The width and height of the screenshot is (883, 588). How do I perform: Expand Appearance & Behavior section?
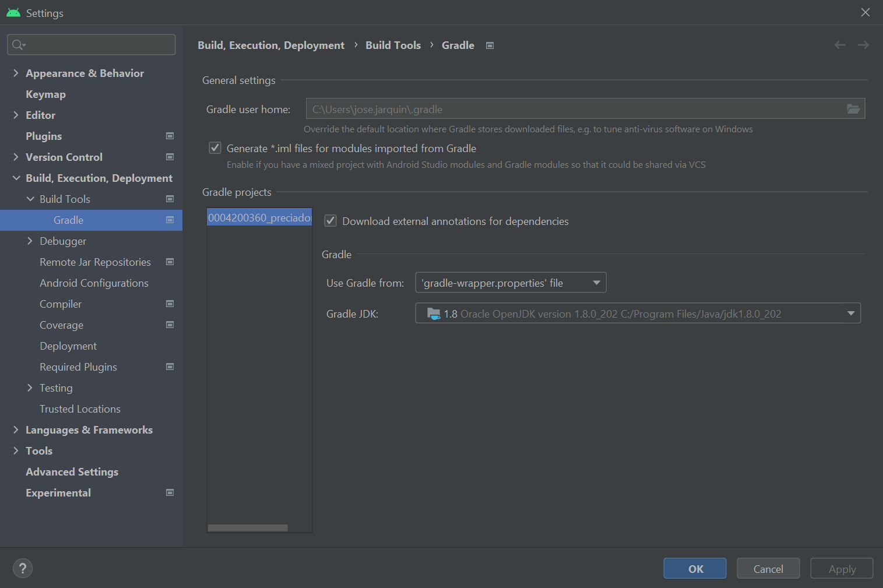pos(16,73)
